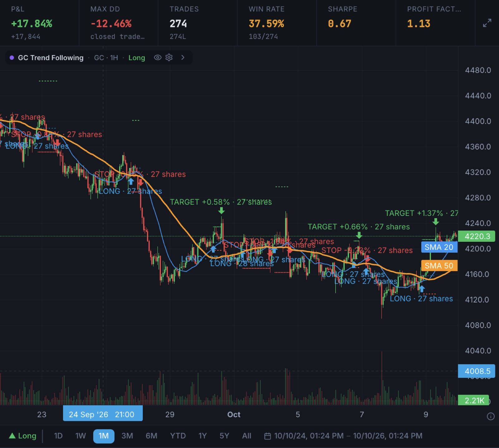Click the SMA 20 label tag

click(x=439, y=247)
